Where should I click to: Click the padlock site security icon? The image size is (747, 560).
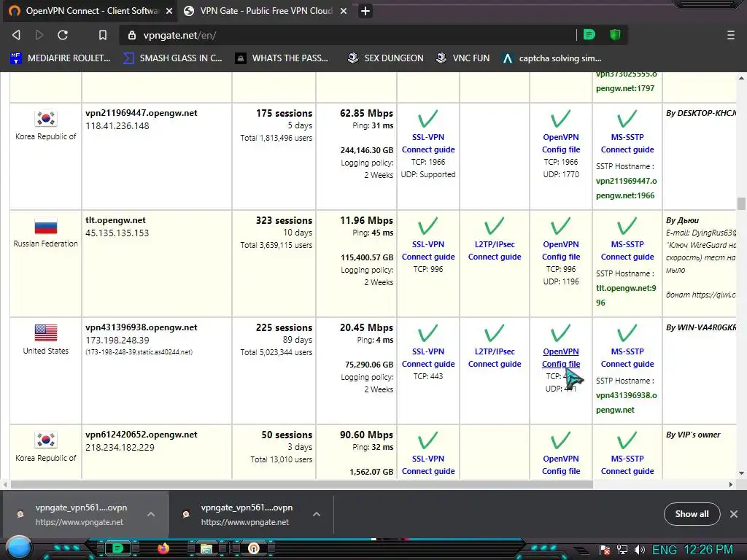pyautogui.click(x=132, y=35)
